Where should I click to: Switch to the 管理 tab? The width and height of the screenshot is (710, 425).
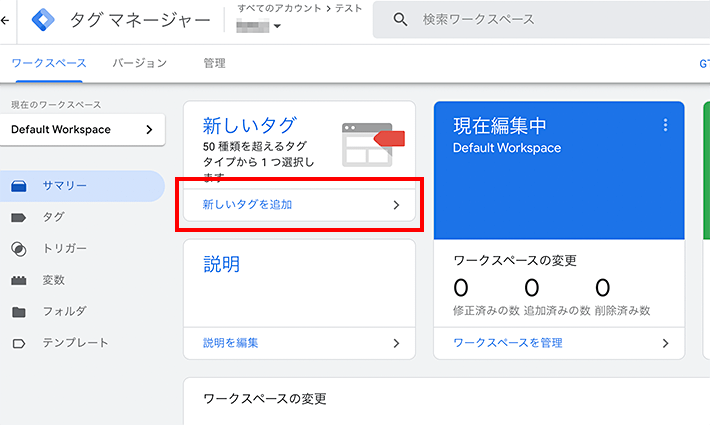[x=214, y=63]
